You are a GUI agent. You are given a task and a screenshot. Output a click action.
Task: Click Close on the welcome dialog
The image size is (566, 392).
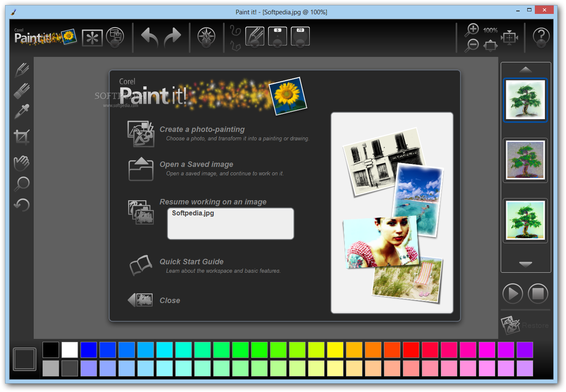(170, 301)
